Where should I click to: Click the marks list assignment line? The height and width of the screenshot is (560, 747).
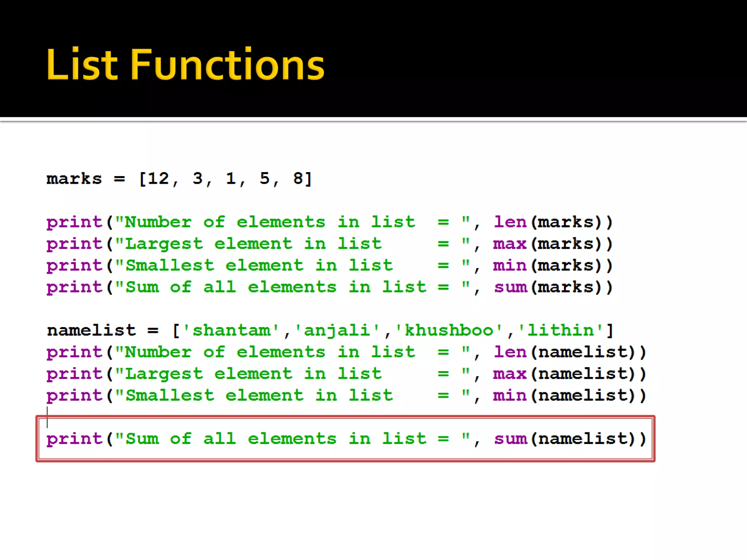point(179,179)
